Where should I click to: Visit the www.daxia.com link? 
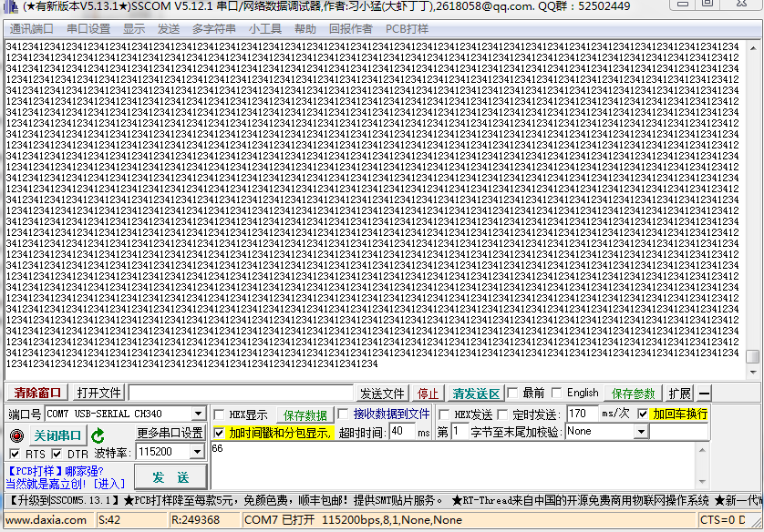(x=44, y=520)
